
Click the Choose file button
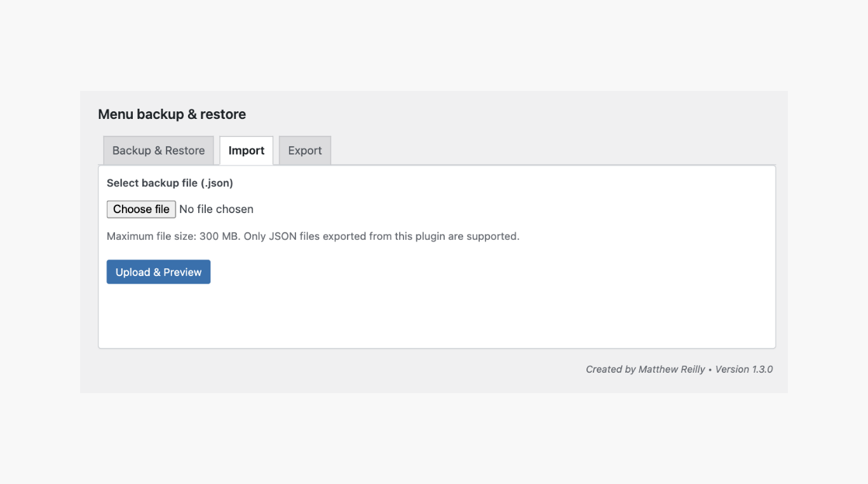click(x=141, y=209)
